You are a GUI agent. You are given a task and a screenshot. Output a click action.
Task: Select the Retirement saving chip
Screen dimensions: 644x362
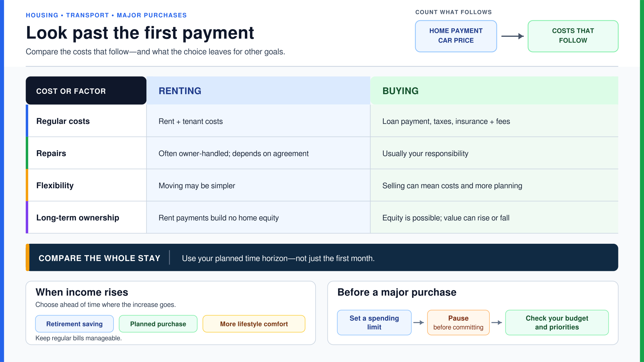point(74,324)
